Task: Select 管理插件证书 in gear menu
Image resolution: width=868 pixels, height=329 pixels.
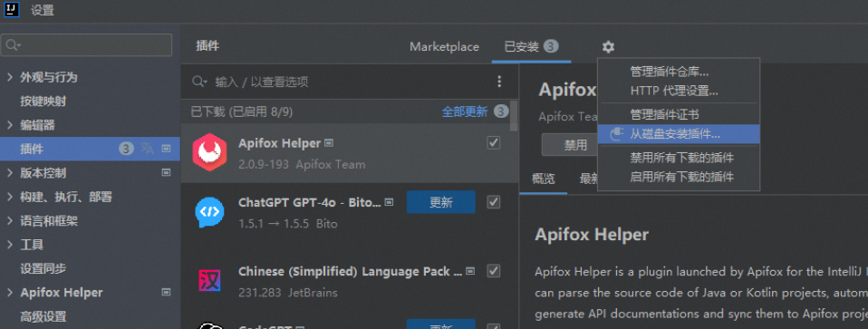Action: point(679,114)
